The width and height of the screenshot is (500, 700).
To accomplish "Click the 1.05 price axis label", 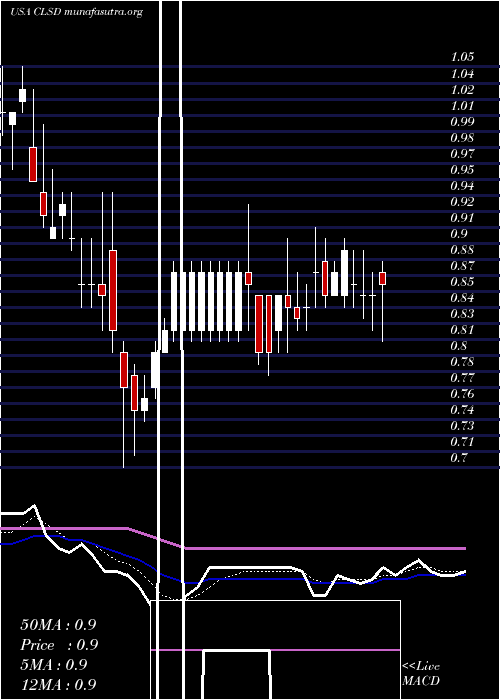I will [x=462, y=57].
